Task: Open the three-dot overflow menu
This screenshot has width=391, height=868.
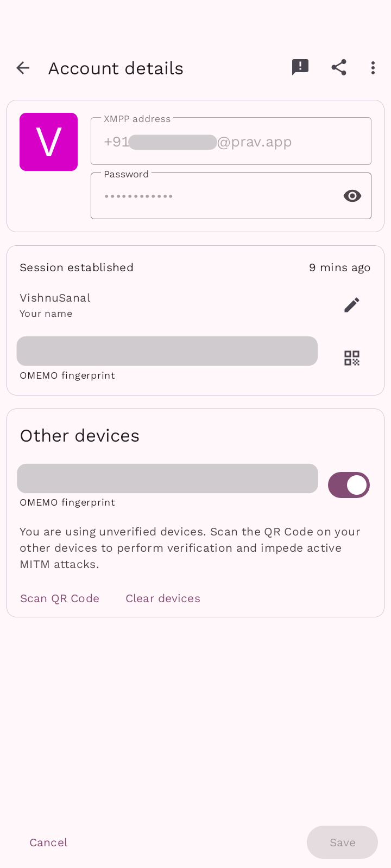Action: (x=373, y=68)
